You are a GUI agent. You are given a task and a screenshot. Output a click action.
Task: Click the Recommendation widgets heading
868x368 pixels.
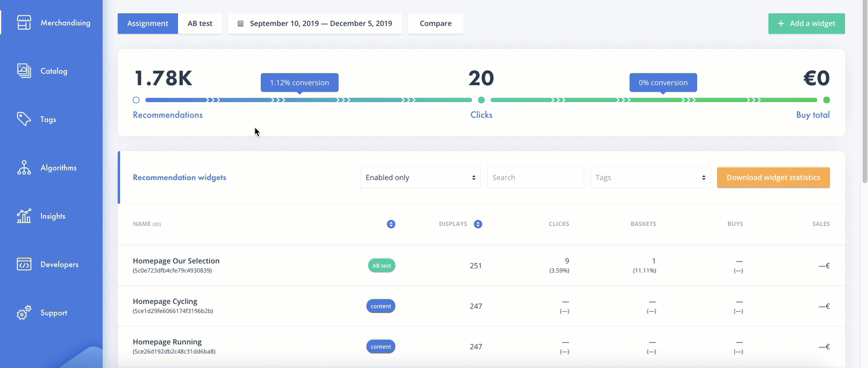coord(179,178)
